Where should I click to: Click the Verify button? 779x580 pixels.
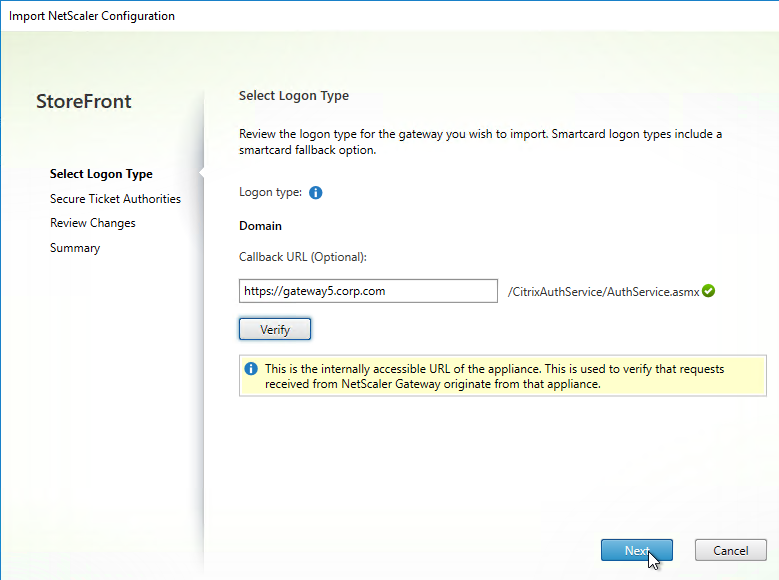tap(275, 329)
